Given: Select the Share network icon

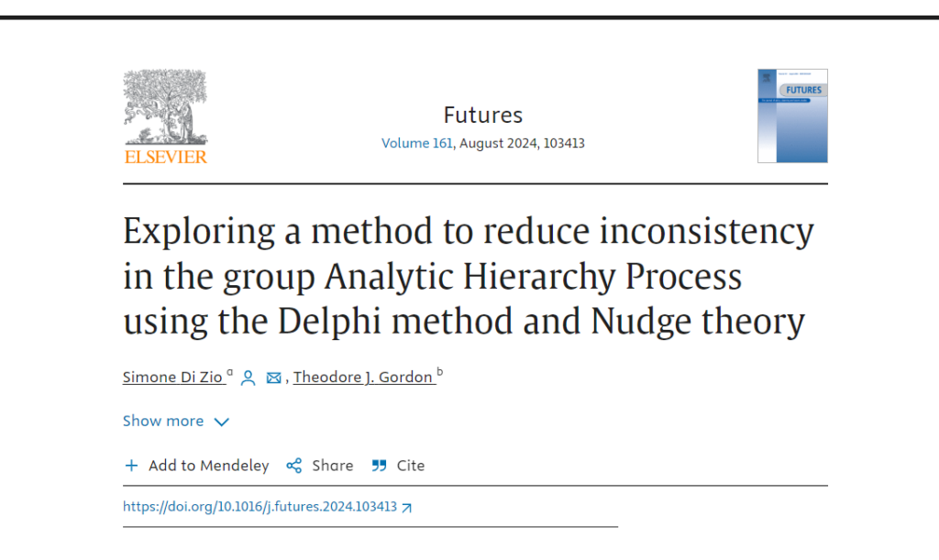Looking at the screenshot, I should coord(293,466).
